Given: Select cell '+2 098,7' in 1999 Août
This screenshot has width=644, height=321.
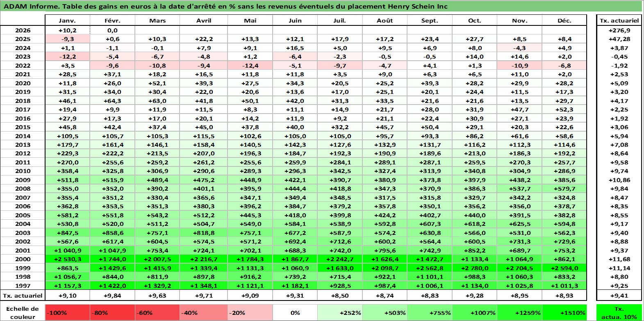Looking at the screenshot, I should pyautogui.click(x=385, y=268).
